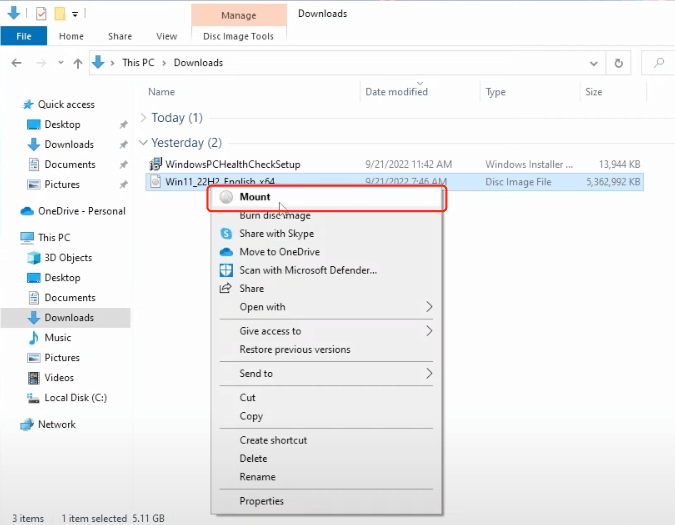The width and height of the screenshot is (675, 525).
Task: Open 3D Objects folder in sidebar
Action: [x=68, y=258]
